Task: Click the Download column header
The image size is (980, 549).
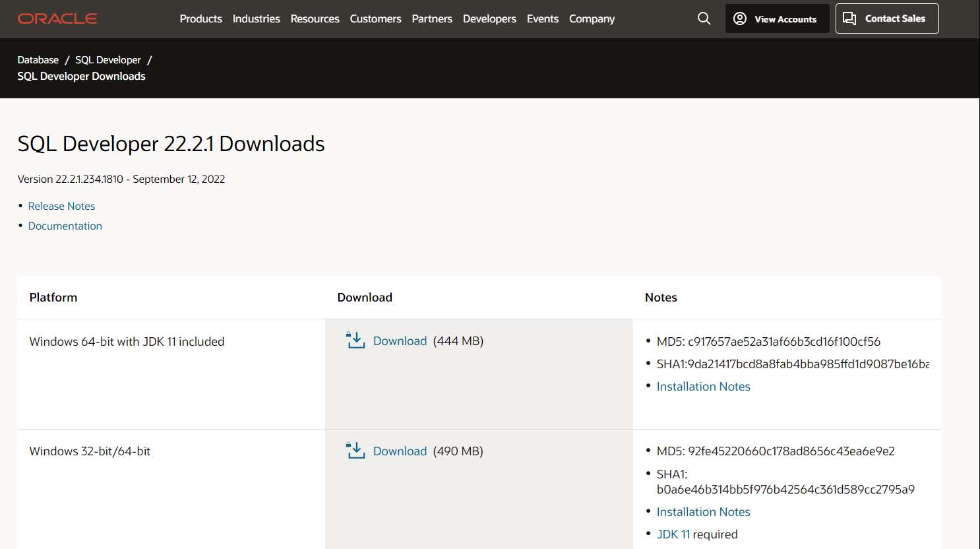Action: pyautogui.click(x=365, y=297)
